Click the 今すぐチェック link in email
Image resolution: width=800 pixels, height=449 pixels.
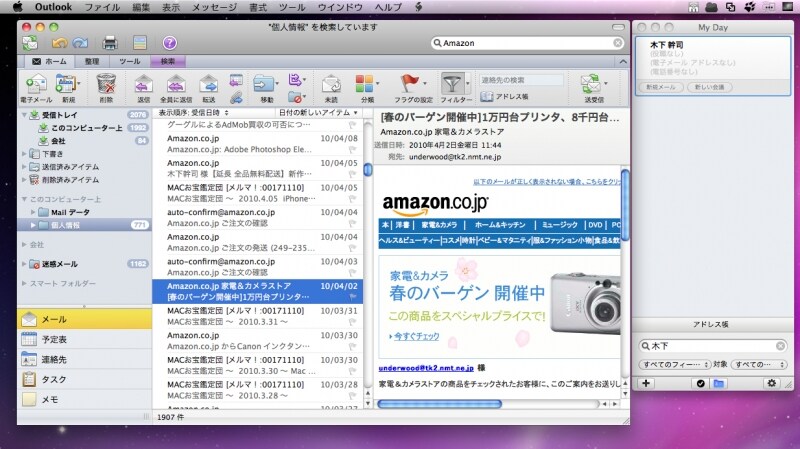[x=416, y=336]
